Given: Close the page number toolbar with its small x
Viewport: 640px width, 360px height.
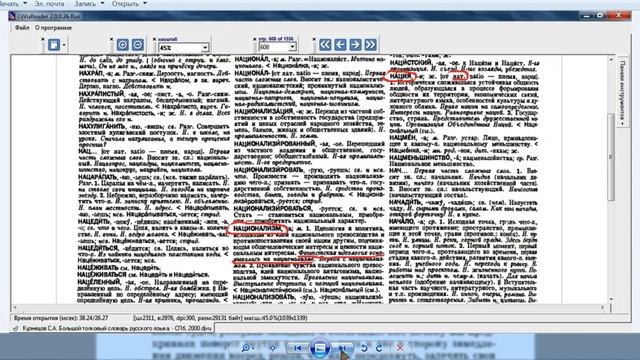Looking at the screenshot, I should click(255, 39).
